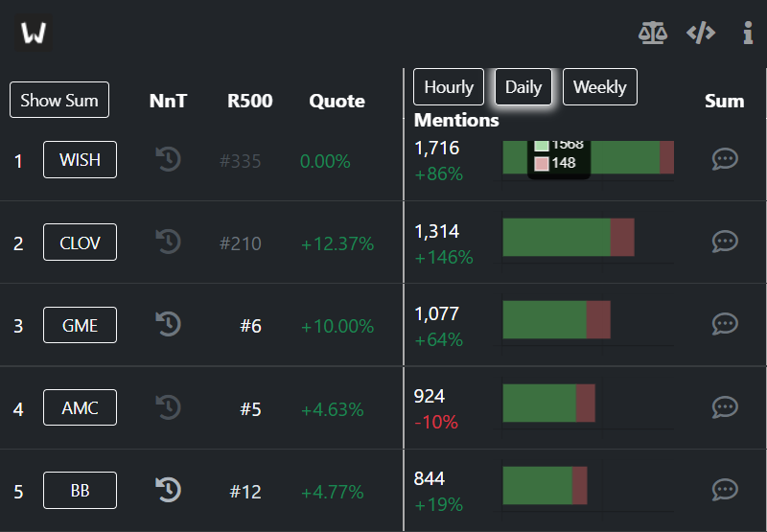Toggle the Show Sum button
This screenshot has width=767, height=532.
[x=59, y=100]
